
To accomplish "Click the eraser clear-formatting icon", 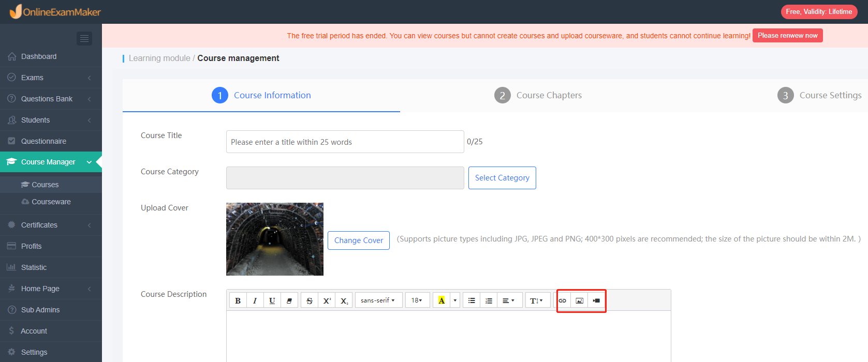I will coord(289,300).
